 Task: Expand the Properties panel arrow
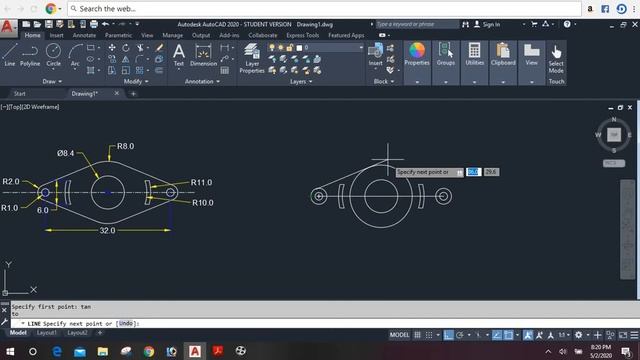pyautogui.click(x=417, y=82)
